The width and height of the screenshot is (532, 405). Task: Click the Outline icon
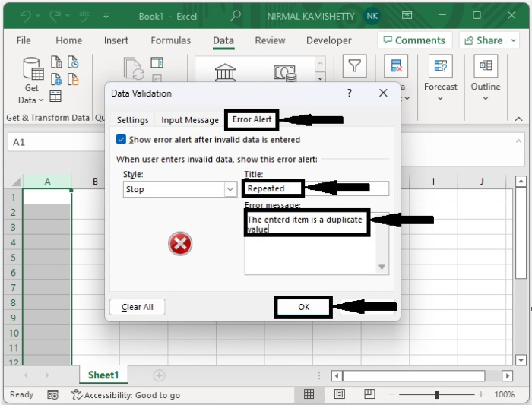pos(486,66)
